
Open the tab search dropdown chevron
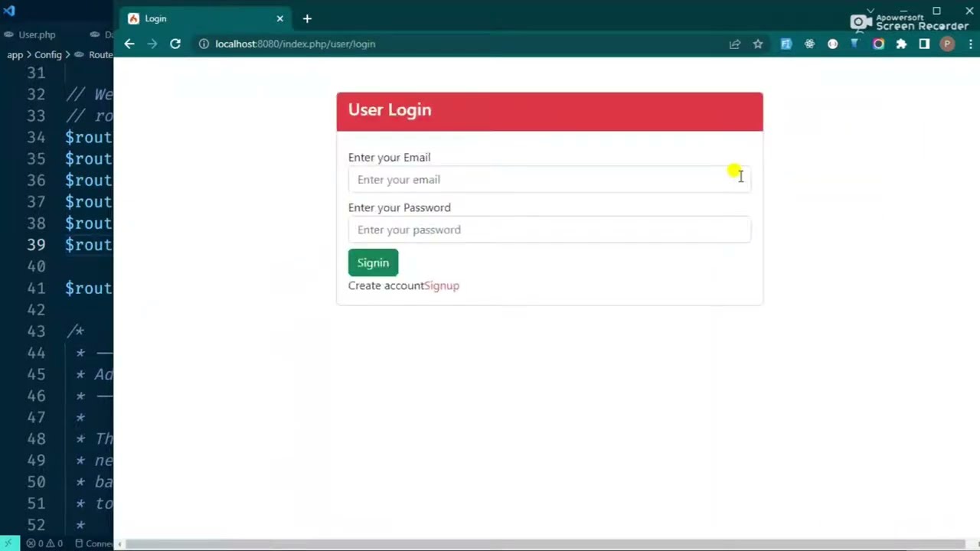pos(871,11)
